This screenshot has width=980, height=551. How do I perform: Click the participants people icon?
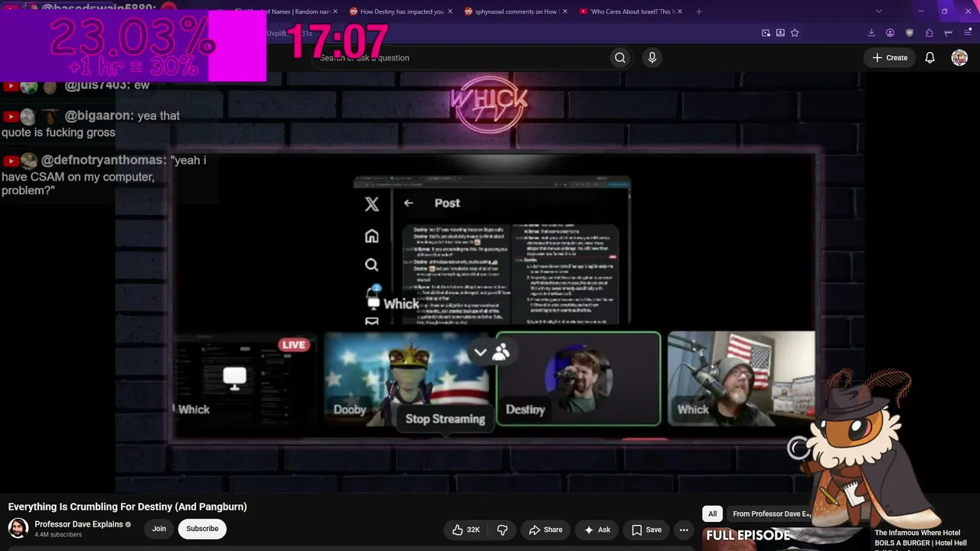(501, 352)
